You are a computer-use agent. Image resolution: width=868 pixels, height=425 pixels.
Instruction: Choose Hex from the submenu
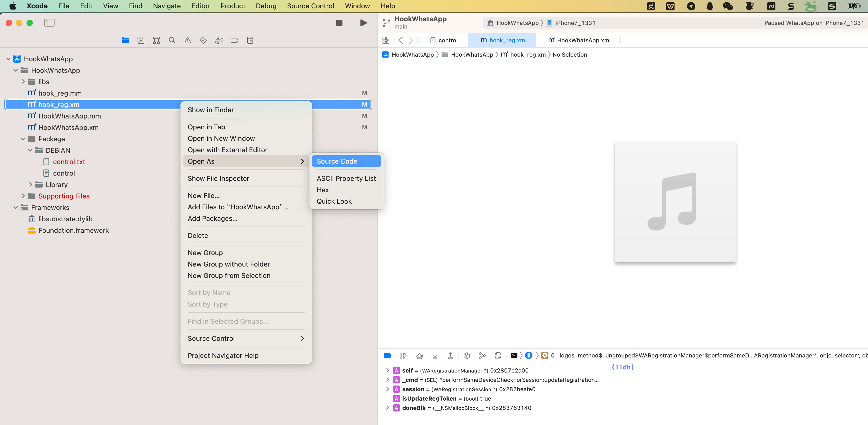point(346,190)
